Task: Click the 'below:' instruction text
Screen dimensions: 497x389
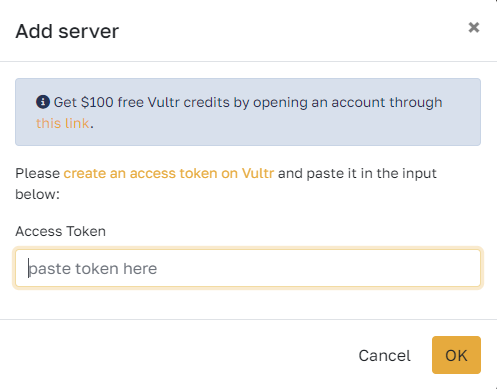Action: (x=38, y=194)
